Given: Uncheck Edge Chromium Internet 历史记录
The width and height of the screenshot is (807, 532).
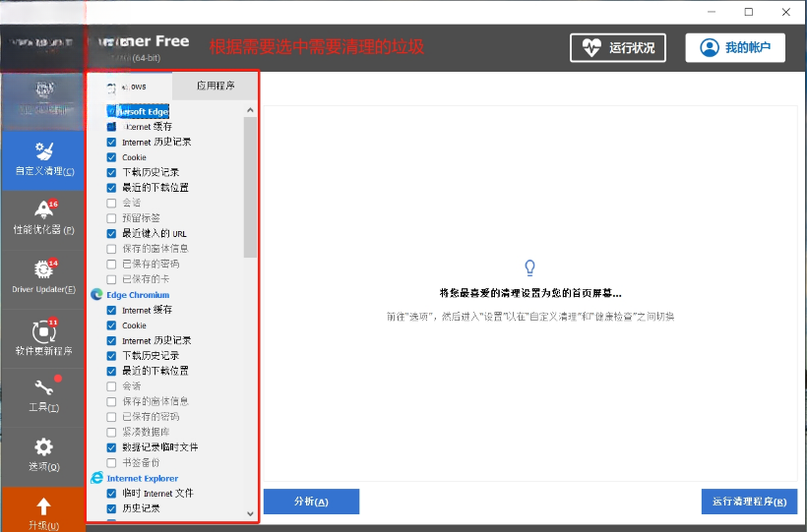Looking at the screenshot, I should [x=111, y=340].
